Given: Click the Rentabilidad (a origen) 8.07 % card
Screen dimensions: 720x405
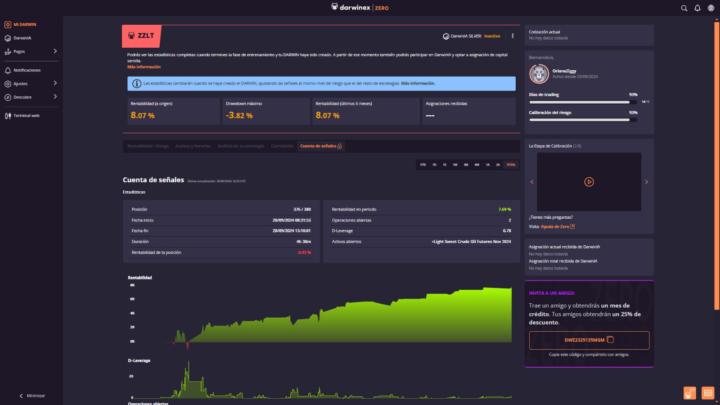Looking at the screenshot, I should [x=174, y=111].
